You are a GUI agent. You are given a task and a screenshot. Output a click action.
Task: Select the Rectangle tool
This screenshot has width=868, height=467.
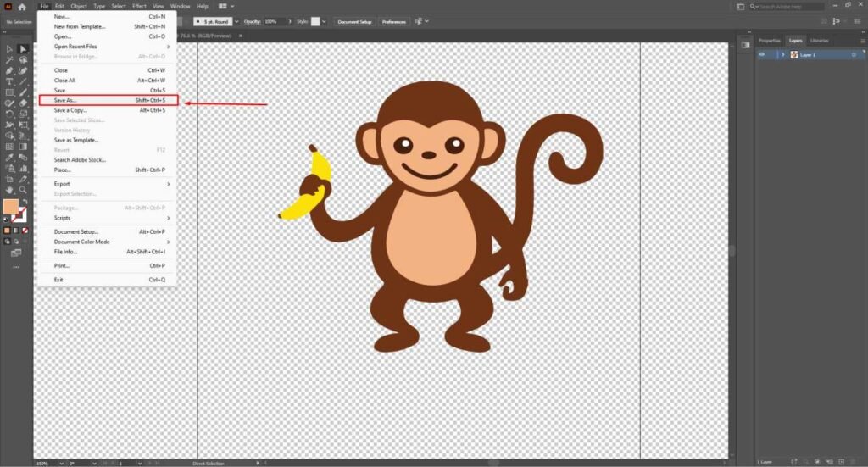click(x=9, y=92)
